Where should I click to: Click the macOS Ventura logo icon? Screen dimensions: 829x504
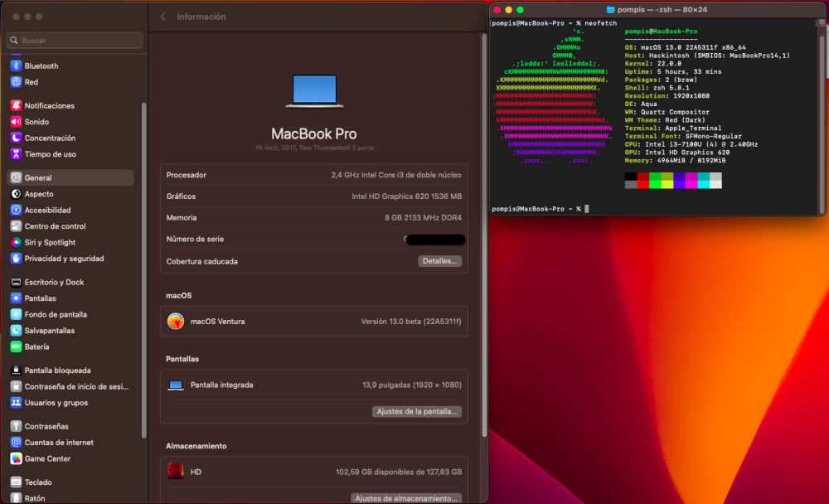(x=176, y=321)
